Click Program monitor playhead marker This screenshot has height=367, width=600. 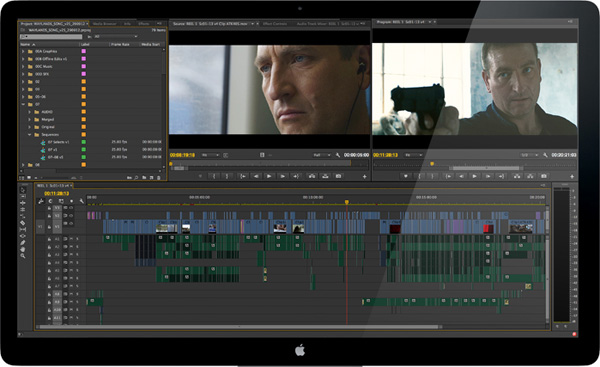[x=432, y=164]
